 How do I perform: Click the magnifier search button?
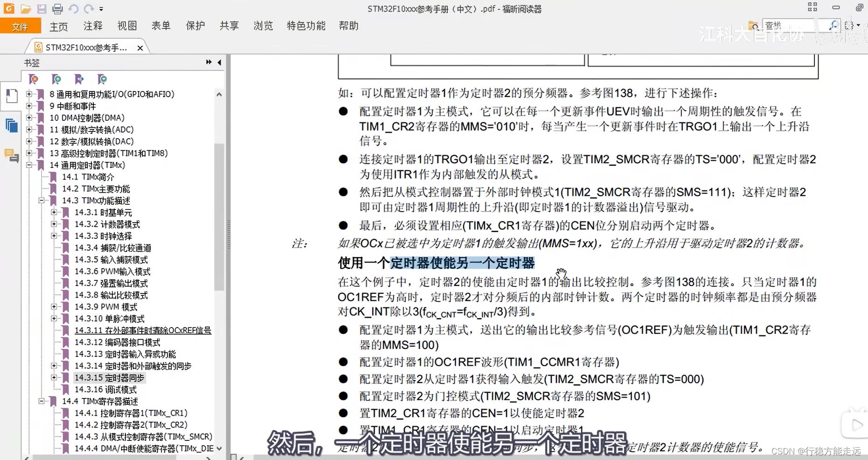tap(833, 25)
